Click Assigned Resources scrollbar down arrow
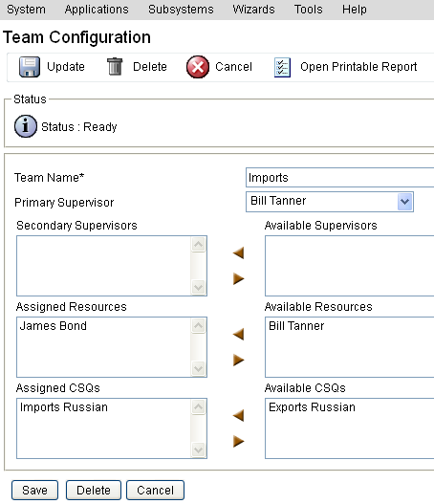Viewport: 434px width, 504px height. pyautogui.click(x=198, y=368)
